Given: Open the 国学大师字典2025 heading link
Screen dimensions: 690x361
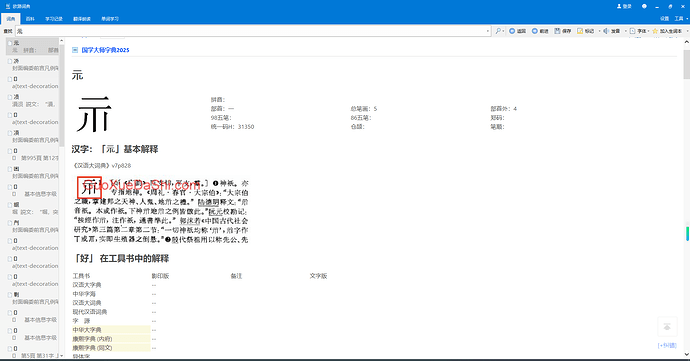Looking at the screenshot, I should 106,50.
